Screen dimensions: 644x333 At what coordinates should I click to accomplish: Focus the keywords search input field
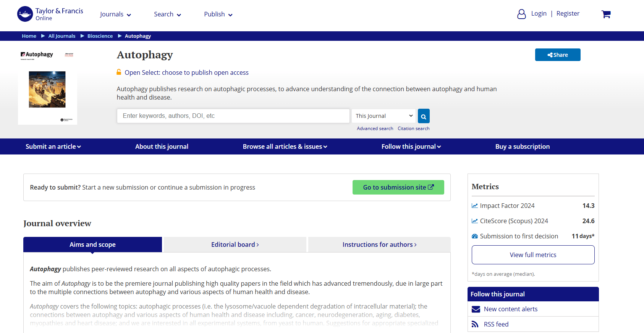coord(233,116)
